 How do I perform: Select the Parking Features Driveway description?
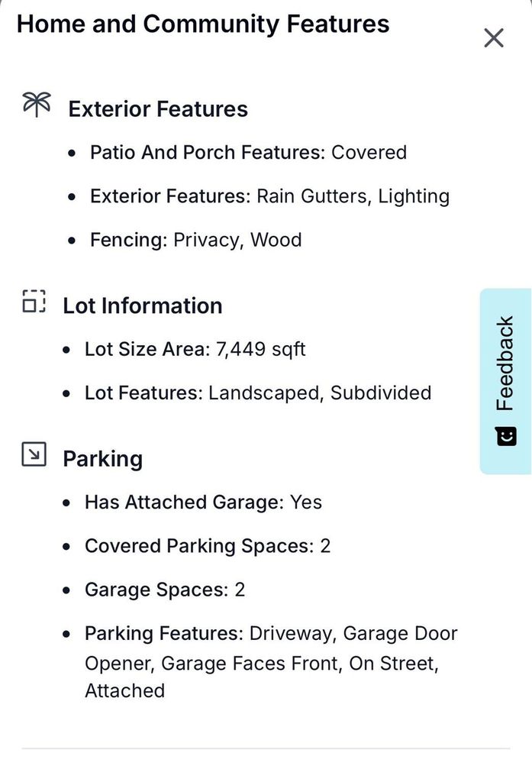271,661
